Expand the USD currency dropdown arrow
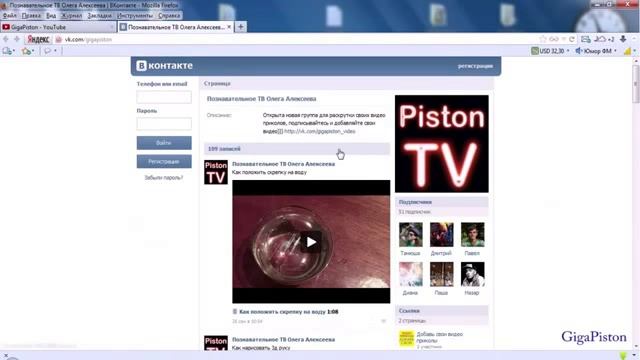 (x=568, y=51)
